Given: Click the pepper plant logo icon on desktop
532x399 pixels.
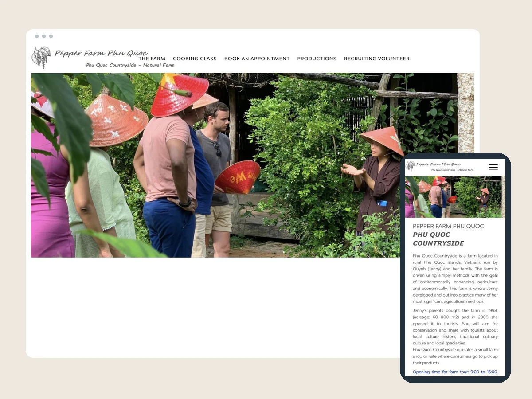Looking at the screenshot, I should [x=41, y=57].
